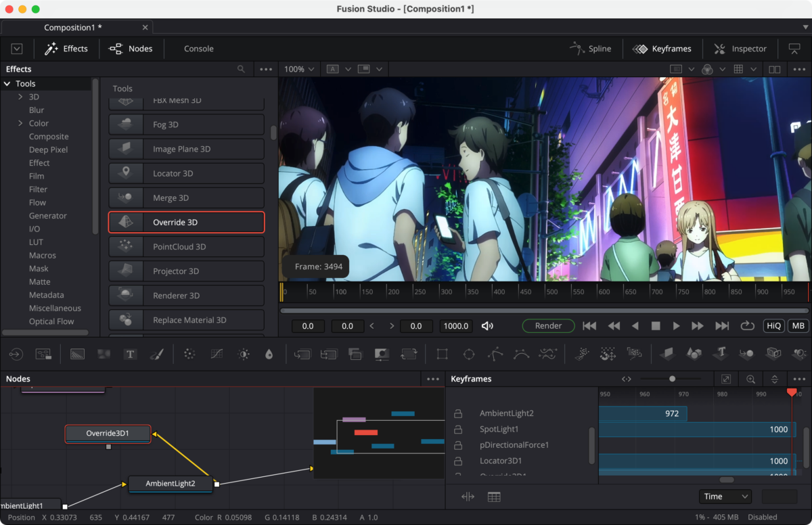Viewport: 812px width, 525px height.
Task: Add a Transform tool from the toolbar
Action: click(x=409, y=354)
